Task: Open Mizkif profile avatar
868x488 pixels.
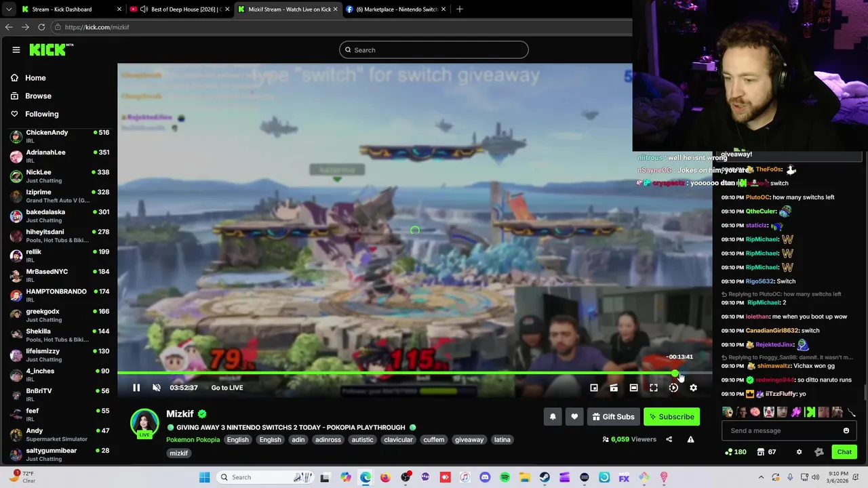Action: 144,423
